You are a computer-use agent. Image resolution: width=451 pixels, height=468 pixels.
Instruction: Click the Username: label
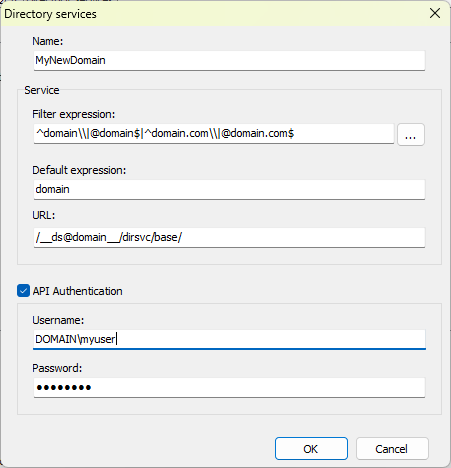58,320
